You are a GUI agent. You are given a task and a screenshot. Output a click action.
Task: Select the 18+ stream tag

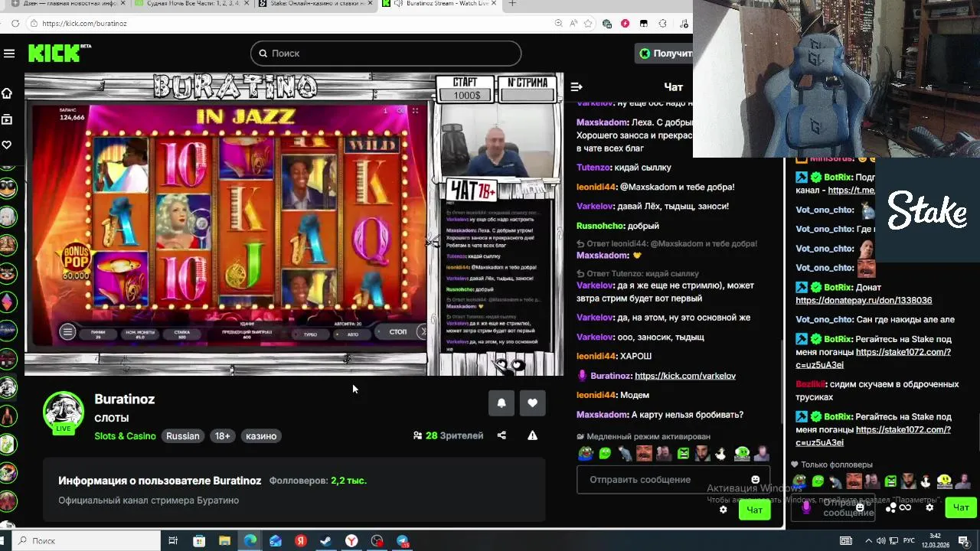pos(222,436)
